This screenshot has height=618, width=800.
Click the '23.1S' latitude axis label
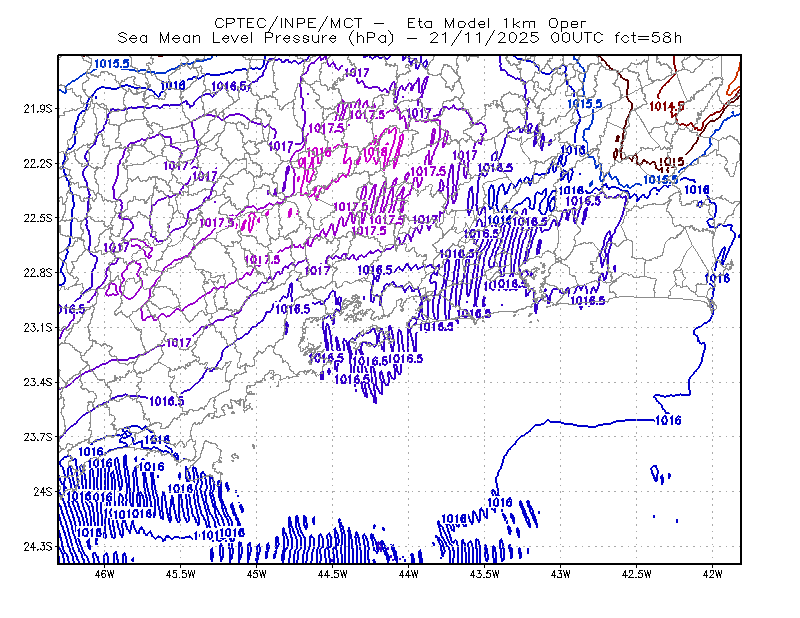click(x=37, y=327)
